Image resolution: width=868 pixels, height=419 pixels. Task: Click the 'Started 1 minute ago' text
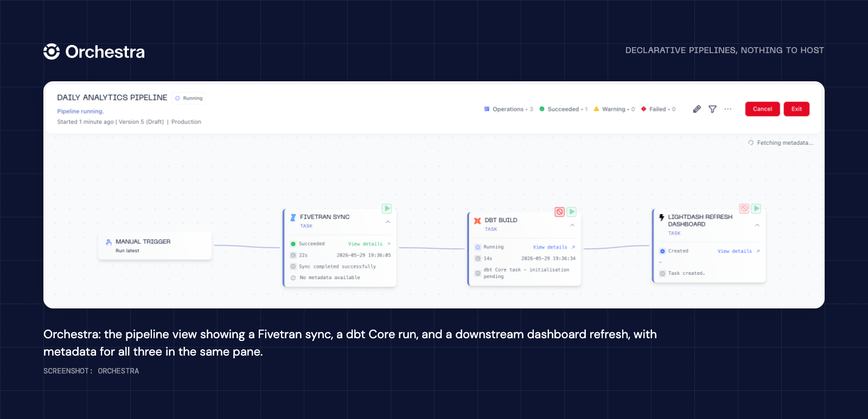pos(86,122)
